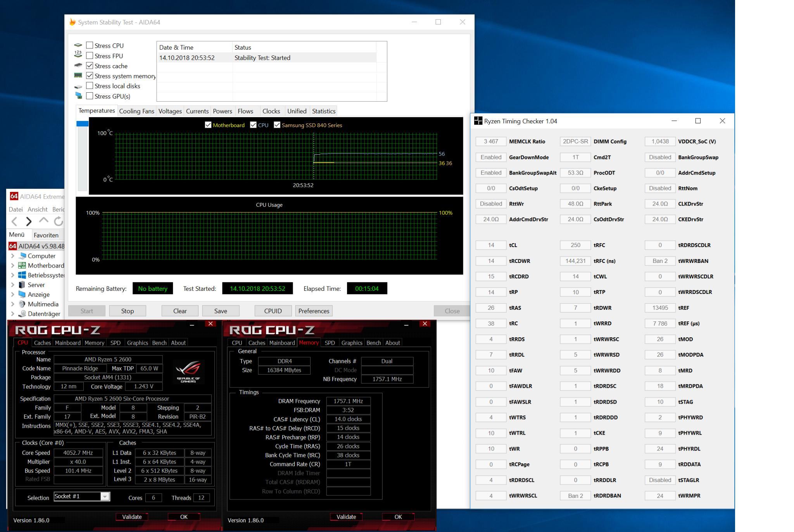Click the tCL value field showing 14
Viewport: 794px width, 532px height.
[x=491, y=245]
